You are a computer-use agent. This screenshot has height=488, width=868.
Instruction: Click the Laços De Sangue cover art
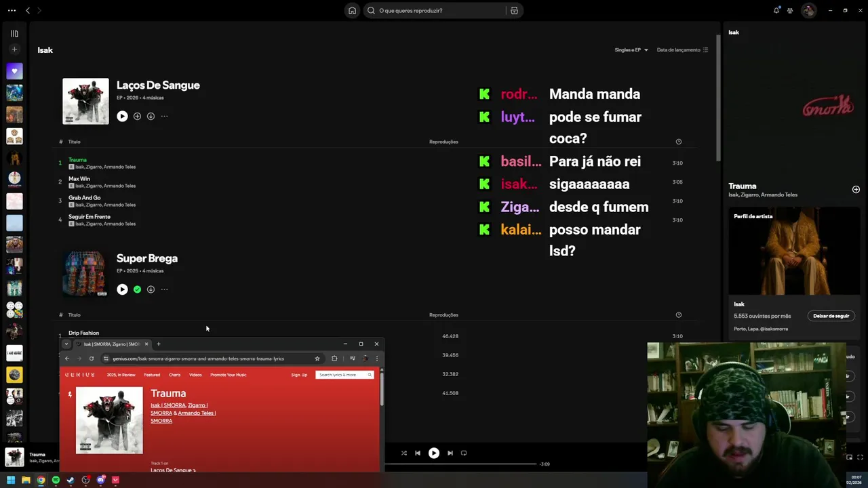click(85, 102)
